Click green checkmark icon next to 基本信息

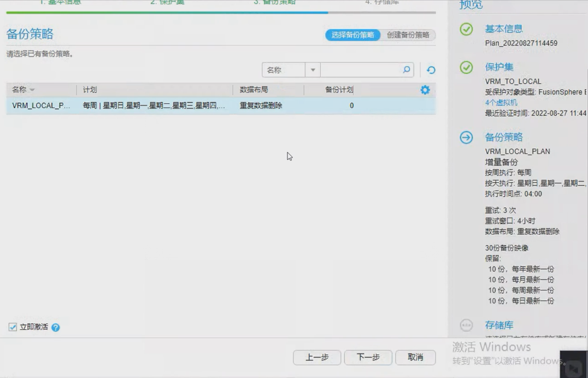tap(466, 30)
